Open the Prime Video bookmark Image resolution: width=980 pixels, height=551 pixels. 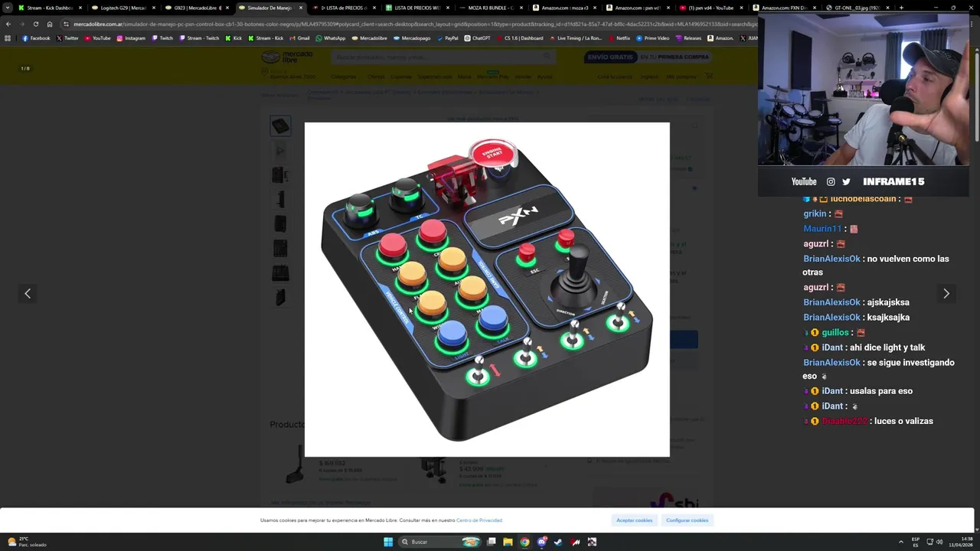(x=652, y=38)
